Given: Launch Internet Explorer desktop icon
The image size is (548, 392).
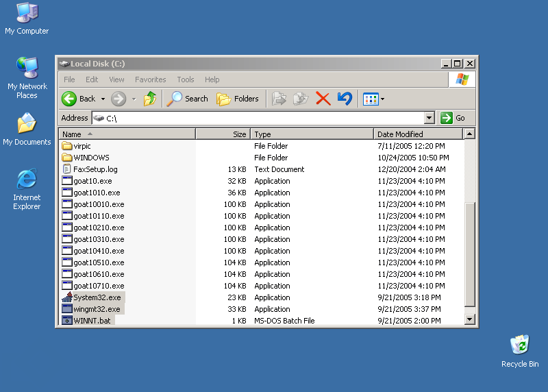Looking at the screenshot, I should point(27,179).
